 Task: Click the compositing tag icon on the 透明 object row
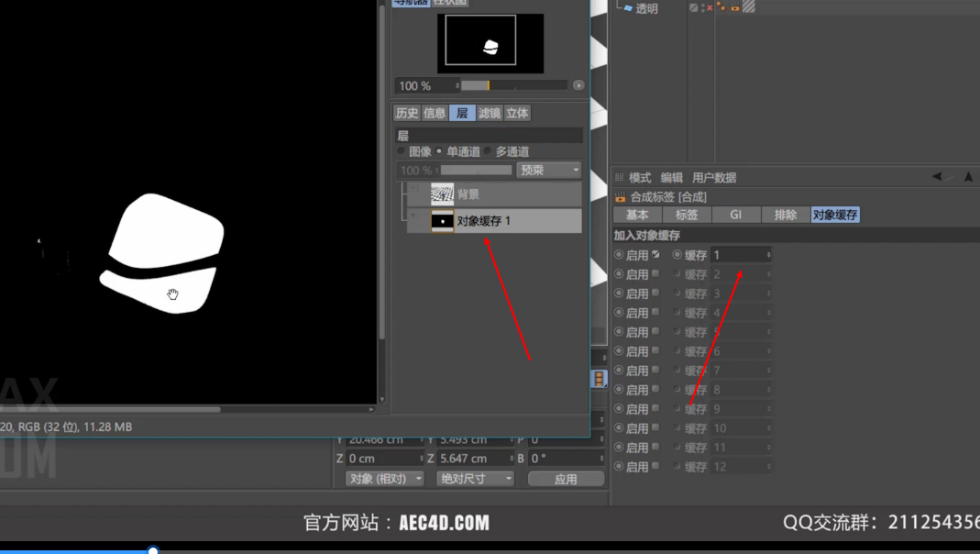pos(735,7)
